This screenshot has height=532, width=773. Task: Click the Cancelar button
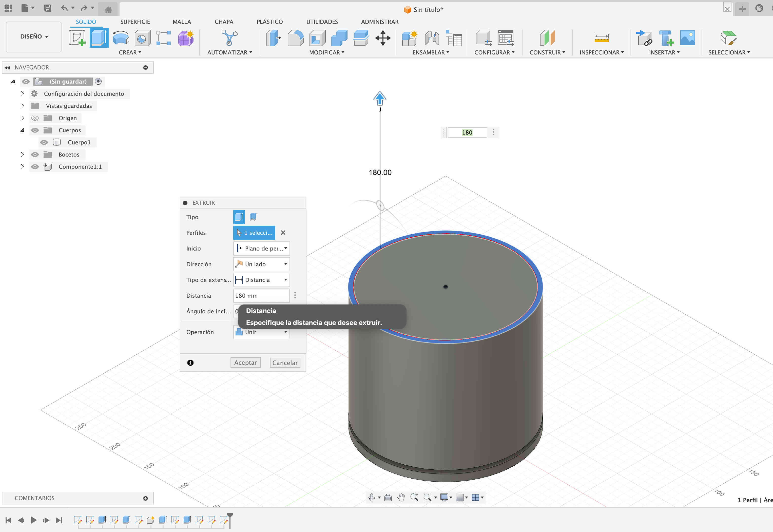285,363
